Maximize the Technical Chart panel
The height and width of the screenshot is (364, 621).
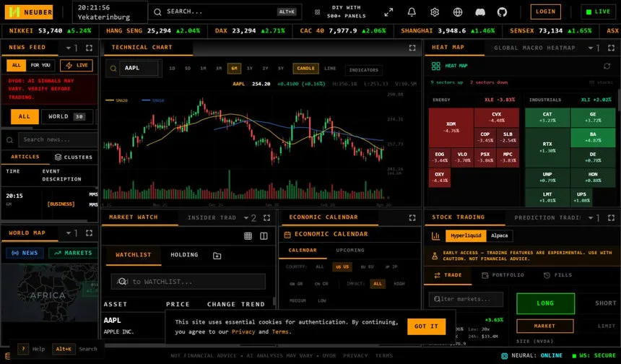[412, 48]
